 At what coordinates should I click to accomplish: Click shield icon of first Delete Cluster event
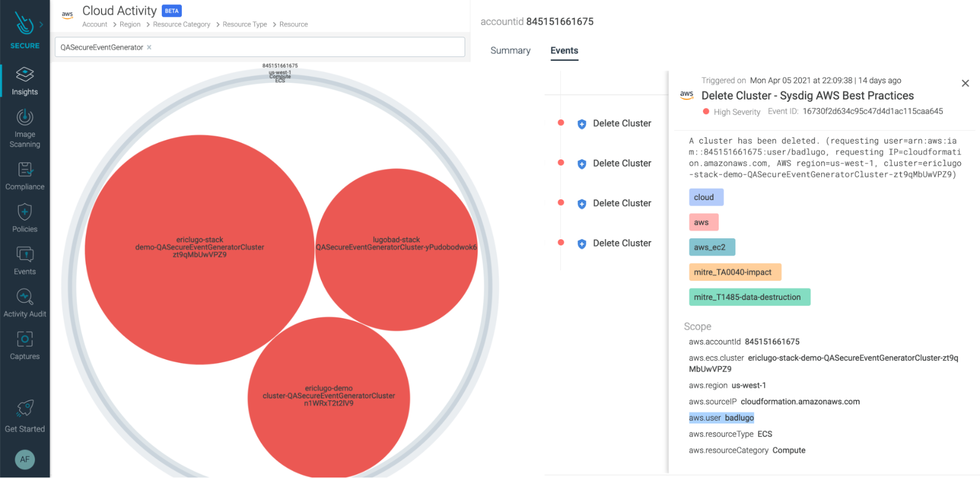point(582,124)
